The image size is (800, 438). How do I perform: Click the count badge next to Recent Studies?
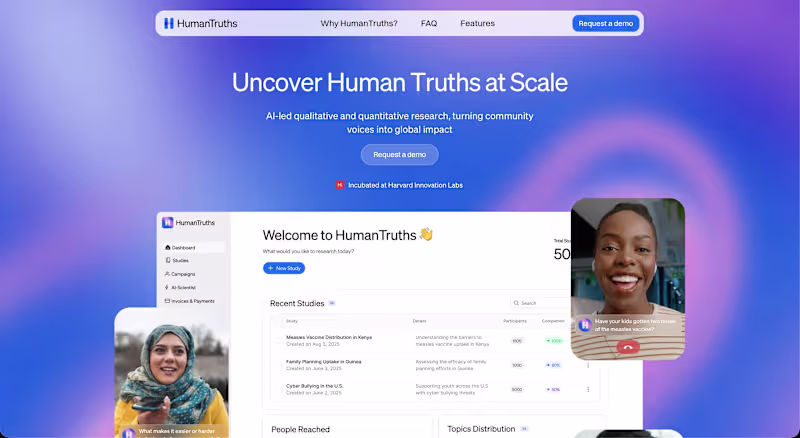pos(332,303)
